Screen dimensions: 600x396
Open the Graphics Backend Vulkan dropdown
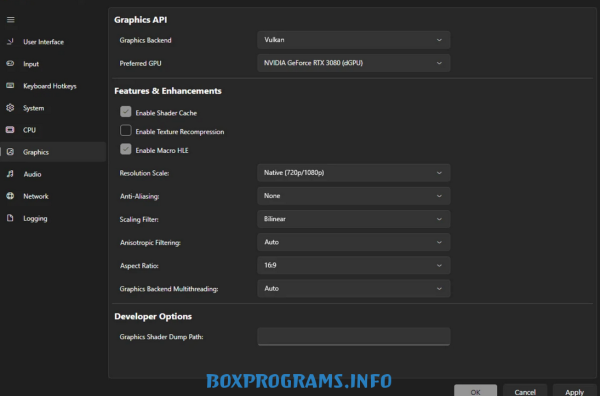pyautogui.click(x=354, y=40)
